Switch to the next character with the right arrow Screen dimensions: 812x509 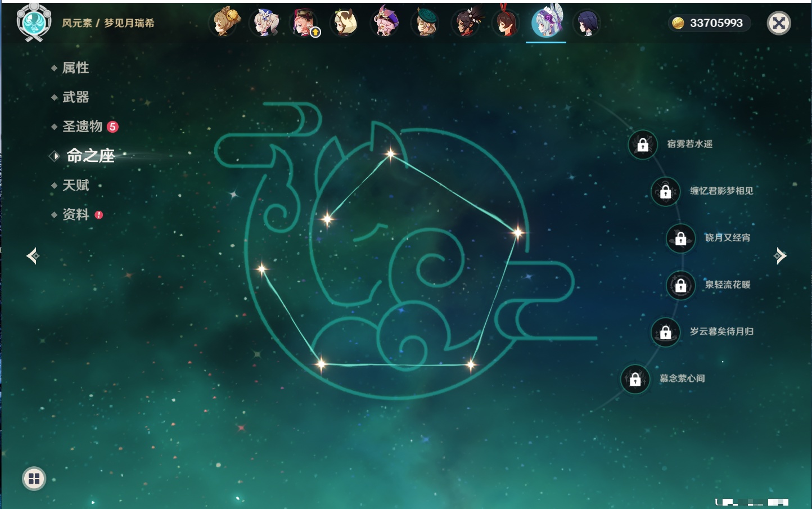780,256
